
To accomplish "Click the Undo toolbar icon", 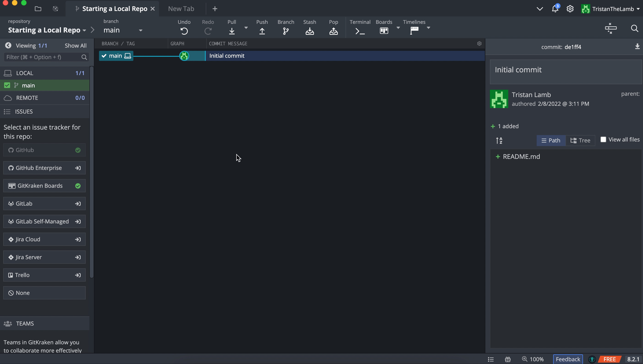I will pos(184,31).
